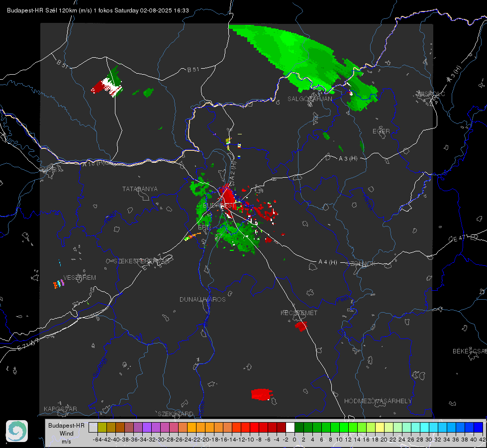
Task: Click the legend value label '42'
Action: (x=482, y=440)
